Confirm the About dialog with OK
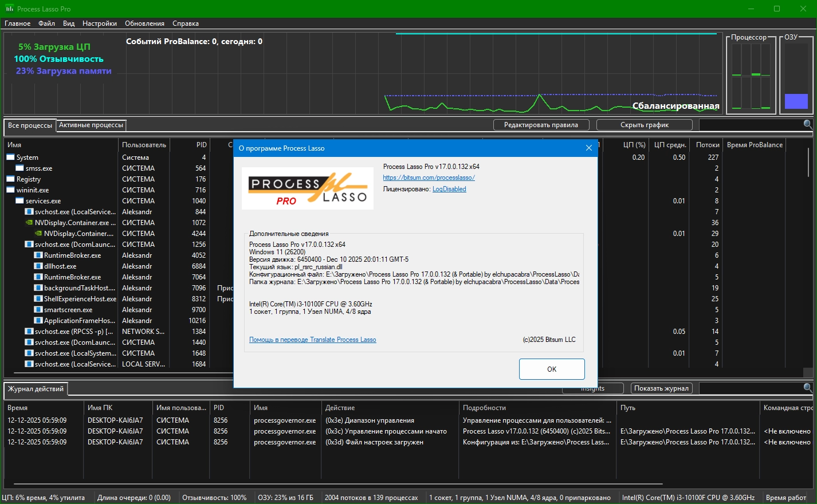This screenshot has width=817, height=504. (x=552, y=369)
